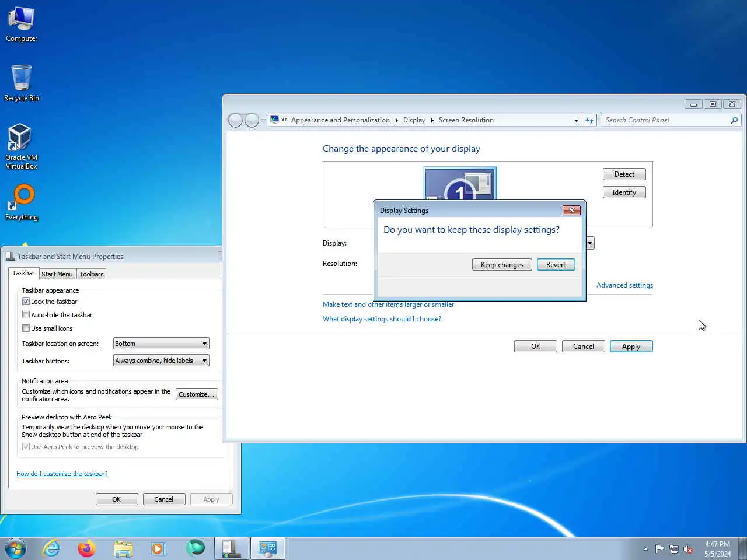The image size is (747, 560).
Task: Open Windows Media Player taskbar icon
Action: tap(159, 548)
